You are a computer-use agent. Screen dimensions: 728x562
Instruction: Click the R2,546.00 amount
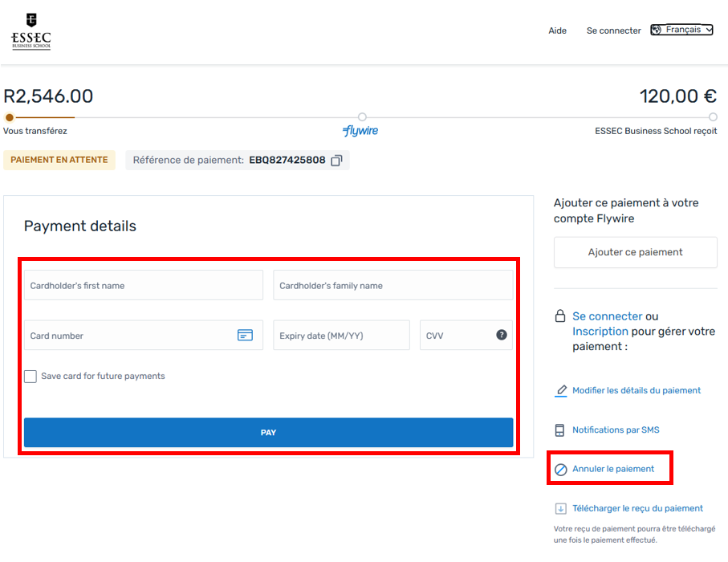[48, 96]
